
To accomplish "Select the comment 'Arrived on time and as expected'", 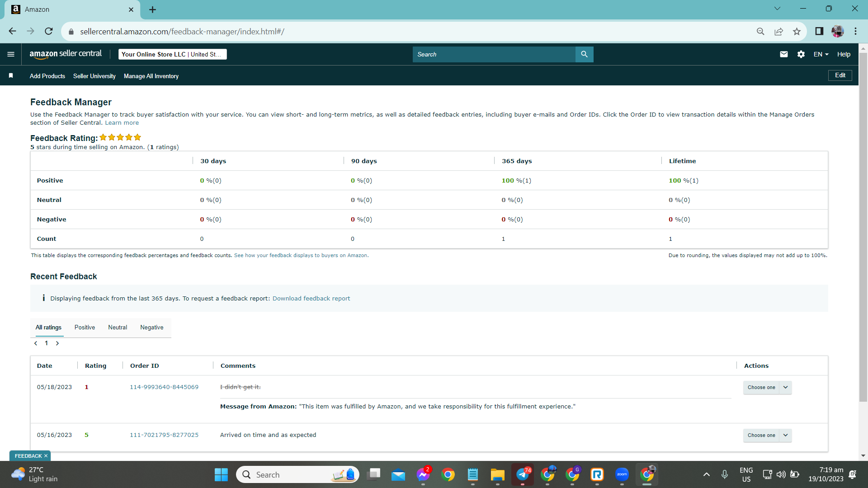I will point(268,435).
